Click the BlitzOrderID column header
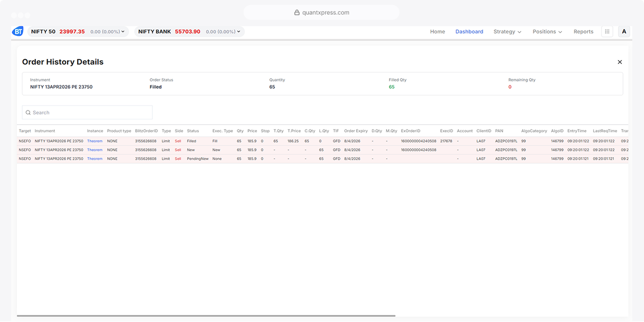Viewport: 644px width, 322px height. (146, 131)
